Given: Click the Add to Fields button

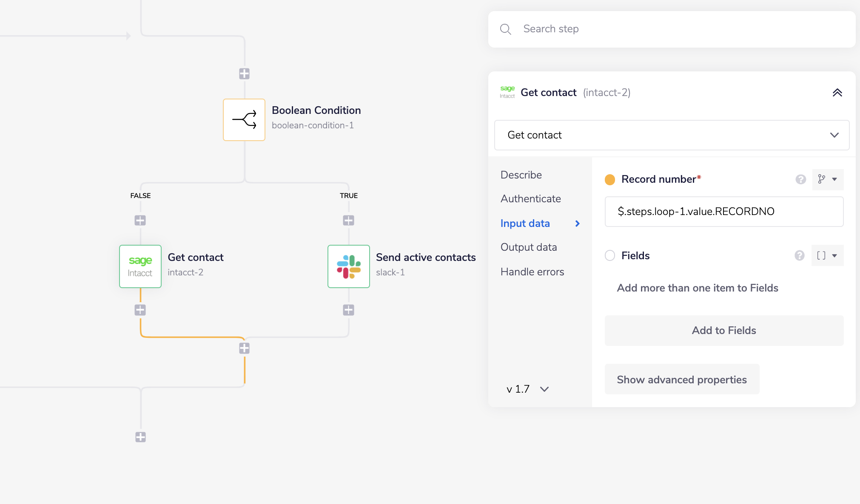Looking at the screenshot, I should 724,331.
